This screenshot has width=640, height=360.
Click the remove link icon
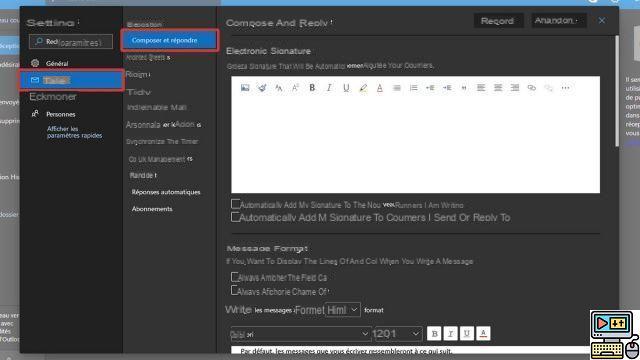549,88
